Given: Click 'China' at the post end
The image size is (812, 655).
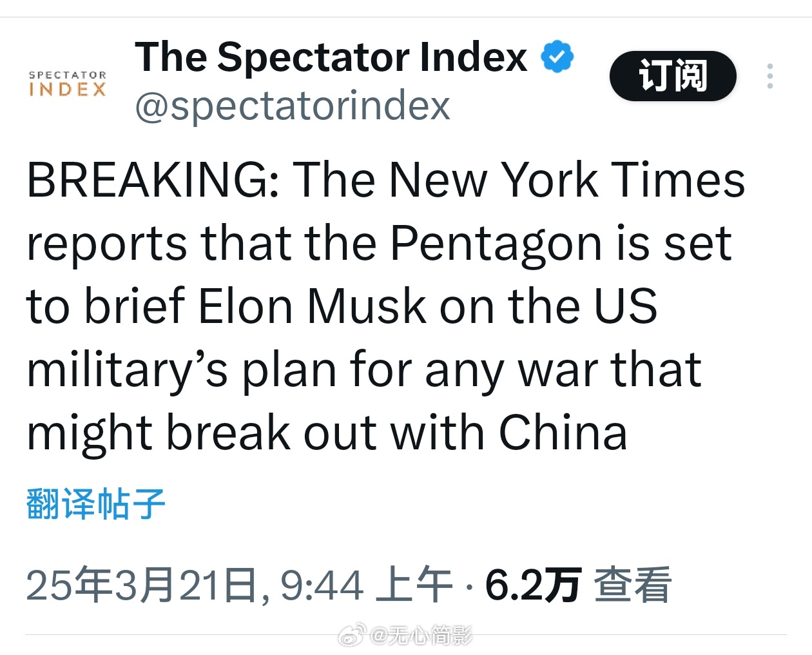Looking at the screenshot, I should (x=563, y=433).
